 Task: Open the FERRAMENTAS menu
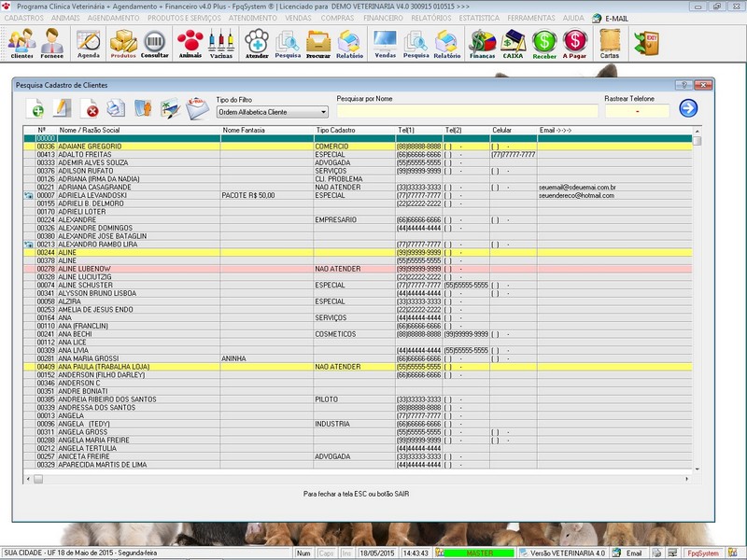(531, 18)
